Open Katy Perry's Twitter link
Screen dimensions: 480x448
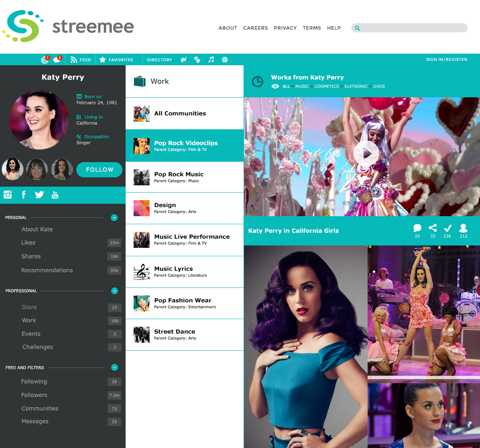[39, 195]
